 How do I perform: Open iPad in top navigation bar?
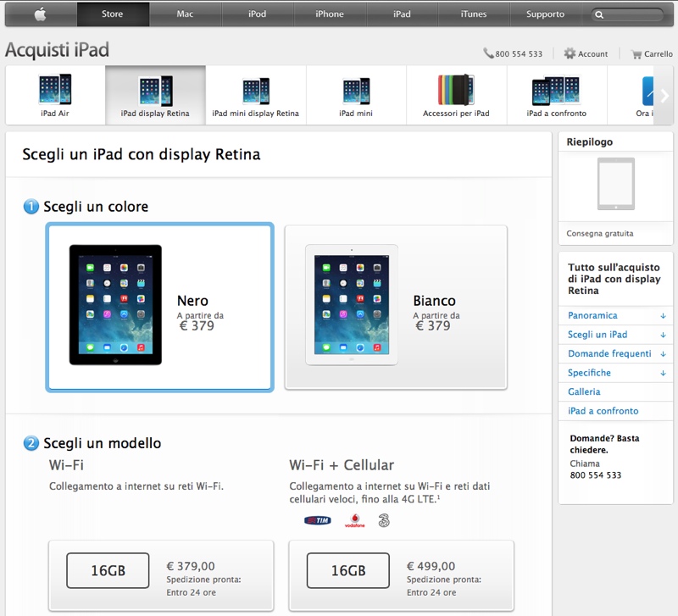(x=402, y=14)
